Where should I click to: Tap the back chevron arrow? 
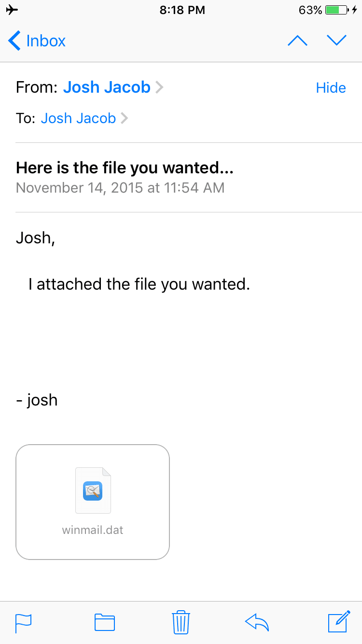pos(14,41)
